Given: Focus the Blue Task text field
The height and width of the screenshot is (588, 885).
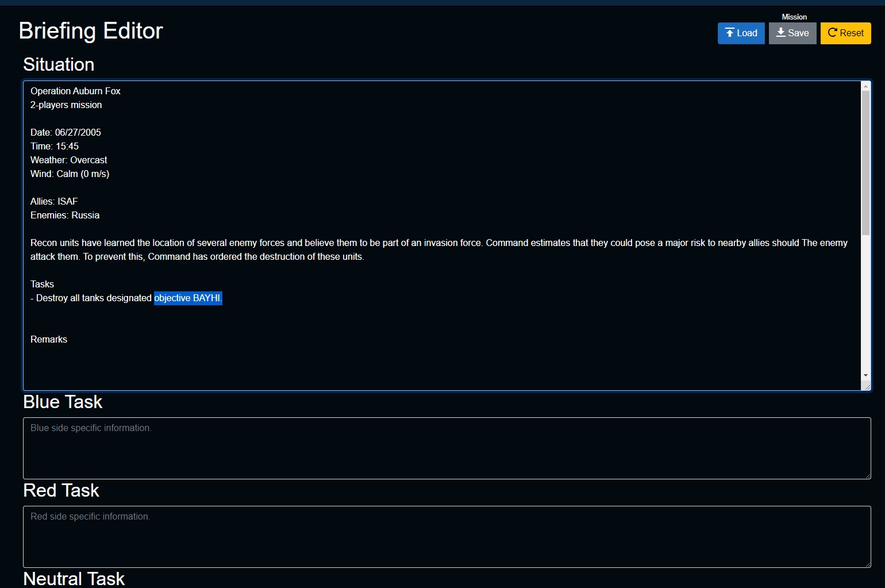Looking at the screenshot, I should pyautogui.click(x=447, y=448).
